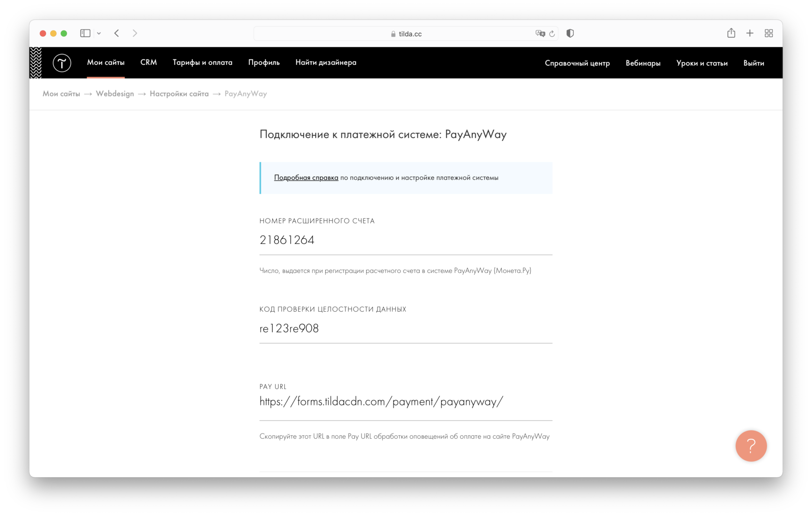Click the Tilda logo icon
Image resolution: width=812 pixels, height=516 pixels.
(x=62, y=63)
